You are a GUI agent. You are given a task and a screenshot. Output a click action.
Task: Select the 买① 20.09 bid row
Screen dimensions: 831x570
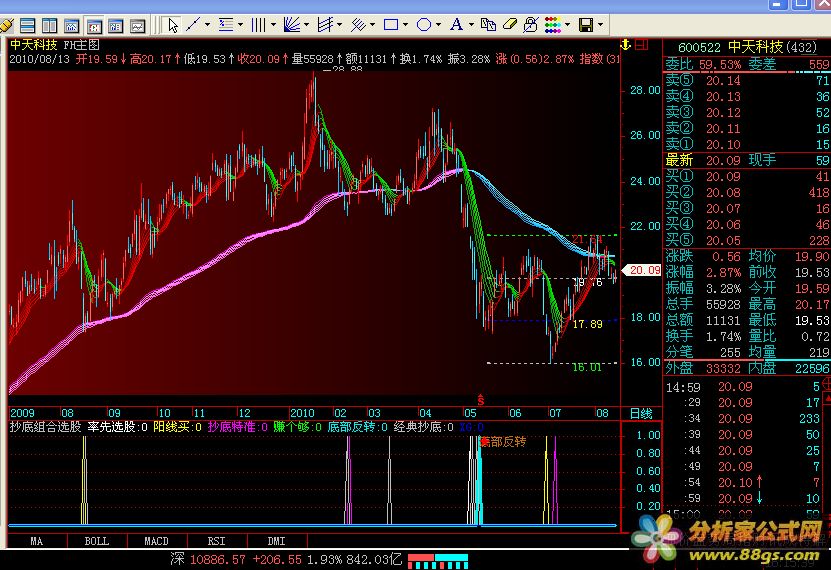(x=747, y=176)
